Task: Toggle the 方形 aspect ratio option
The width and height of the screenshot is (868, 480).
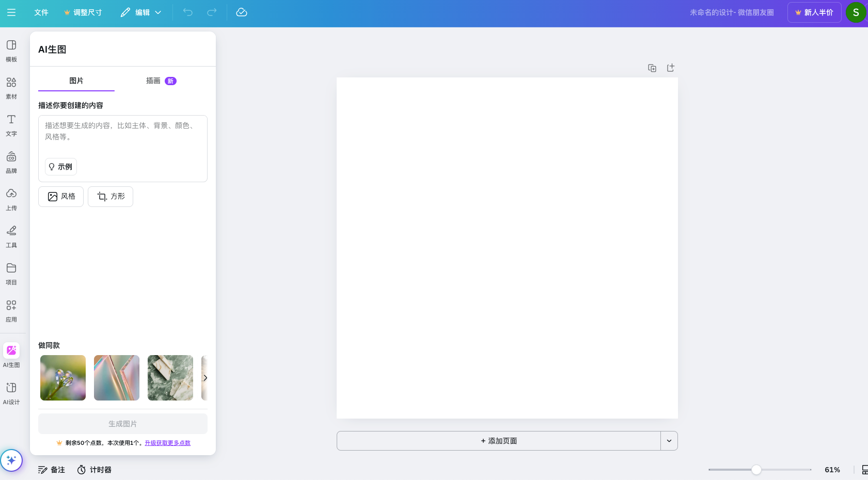Action: tap(110, 197)
